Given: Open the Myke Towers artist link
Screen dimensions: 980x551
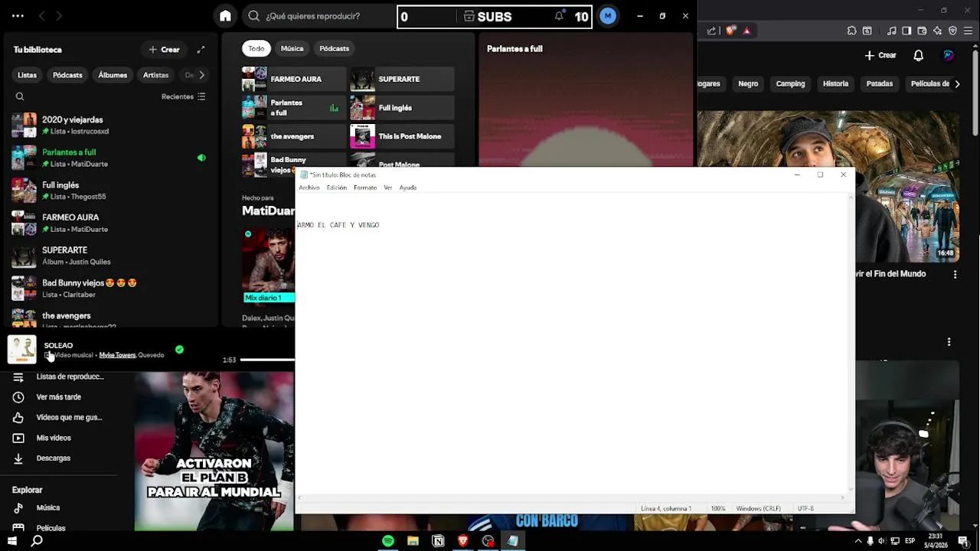Looking at the screenshot, I should click(117, 355).
